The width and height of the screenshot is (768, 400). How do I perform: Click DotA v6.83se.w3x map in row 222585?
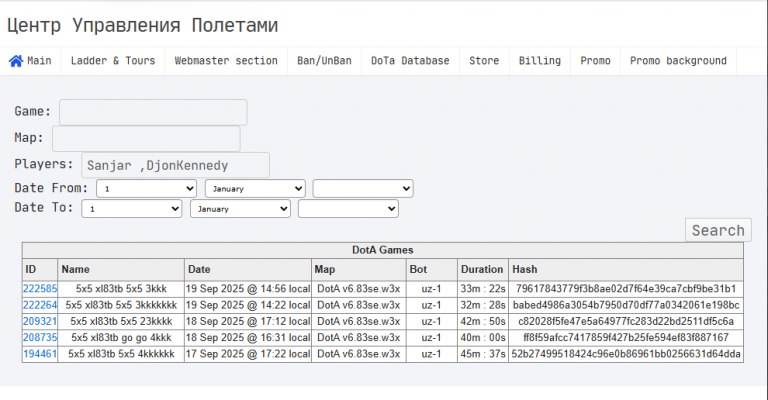coord(359,289)
